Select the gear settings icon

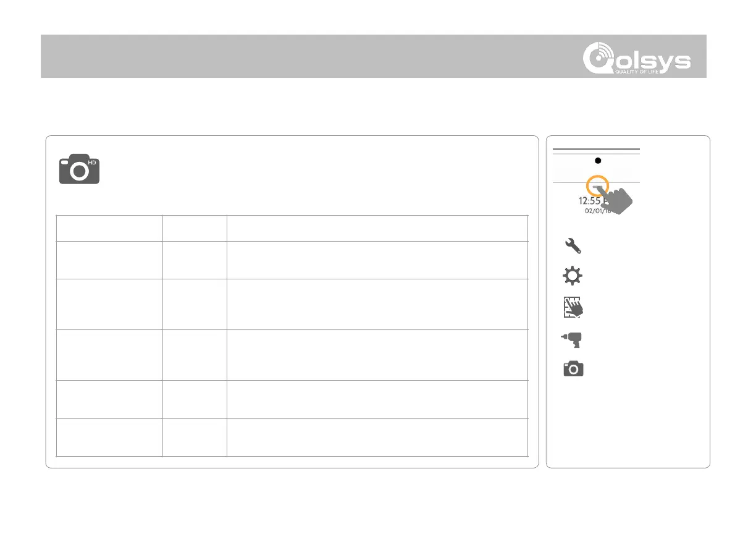point(573,276)
